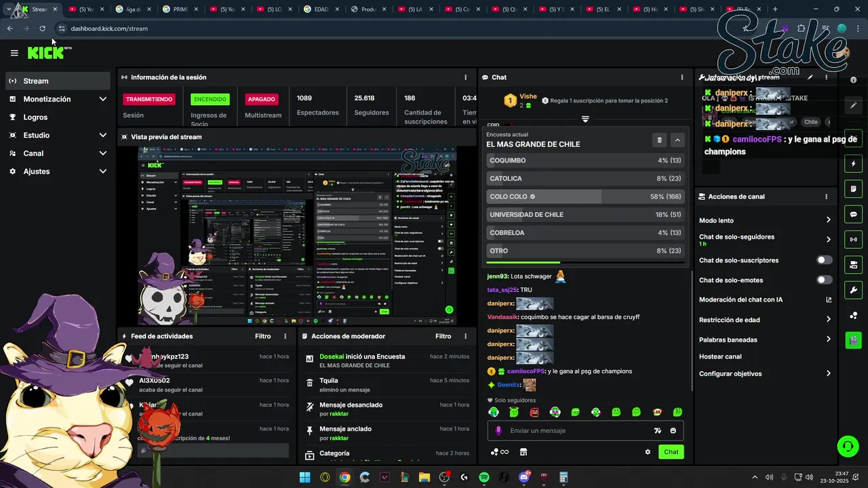Open Spotify from the Windows taskbar
868x488 pixels.
point(484,477)
